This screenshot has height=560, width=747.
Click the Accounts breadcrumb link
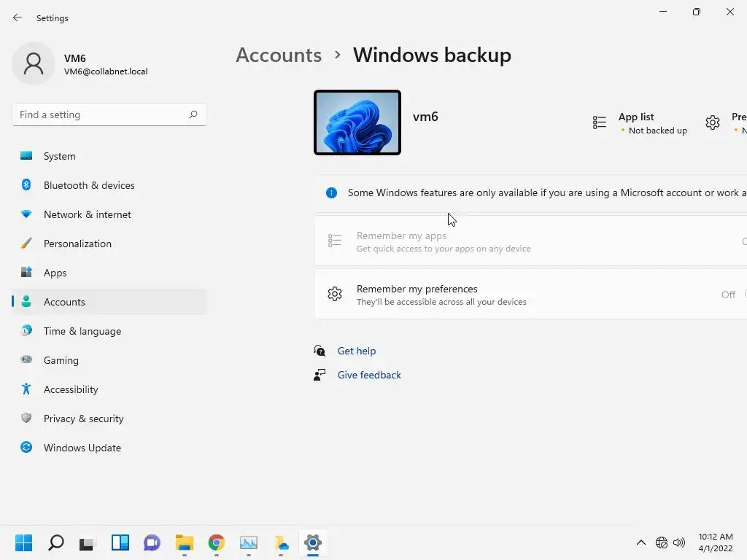[279, 55]
